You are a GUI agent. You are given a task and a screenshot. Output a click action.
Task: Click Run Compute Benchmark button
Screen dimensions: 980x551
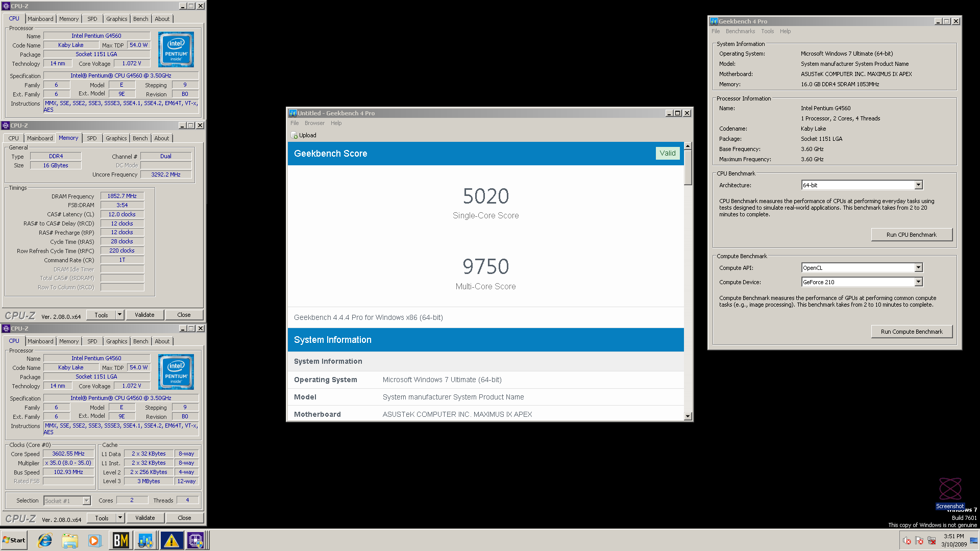912,332
